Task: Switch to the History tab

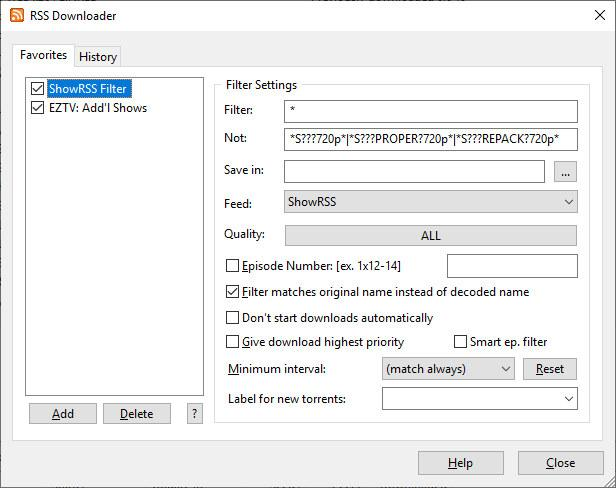Action: 98,57
